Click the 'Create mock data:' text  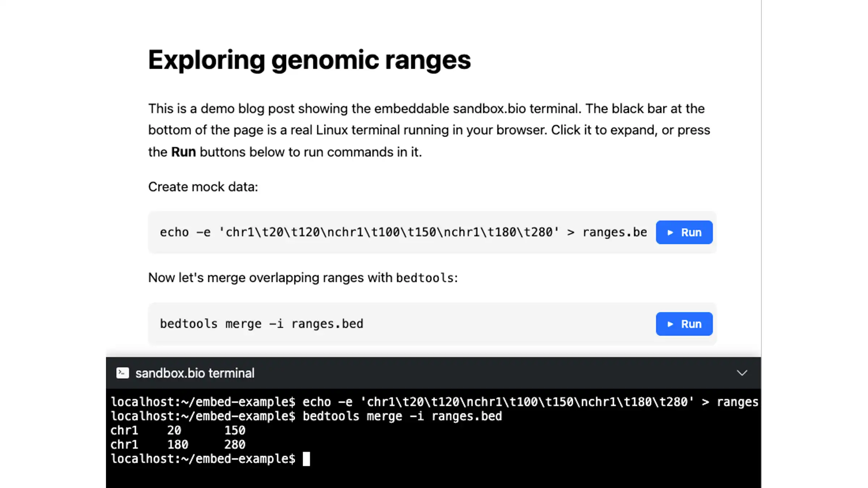pos(203,187)
